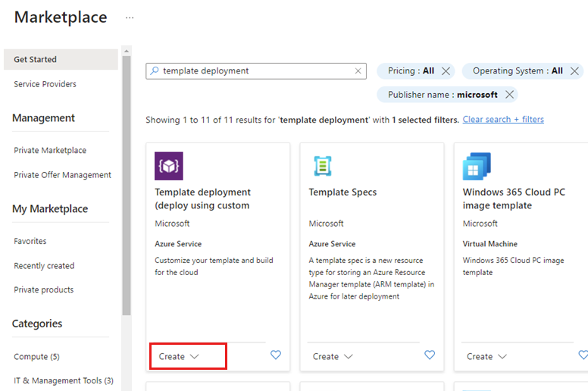Click the Windows 365 Cloud PC icon

pyautogui.click(x=477, y=166)
